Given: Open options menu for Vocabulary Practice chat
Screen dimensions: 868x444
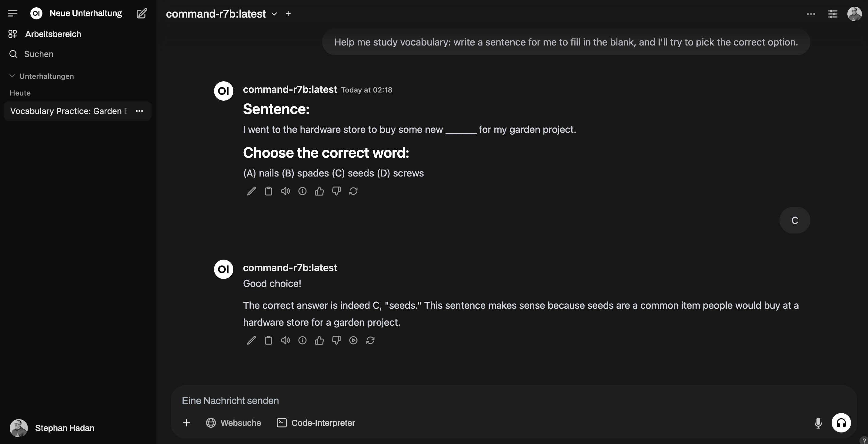Looking at the screenshot, I should [x=139, y=111].
